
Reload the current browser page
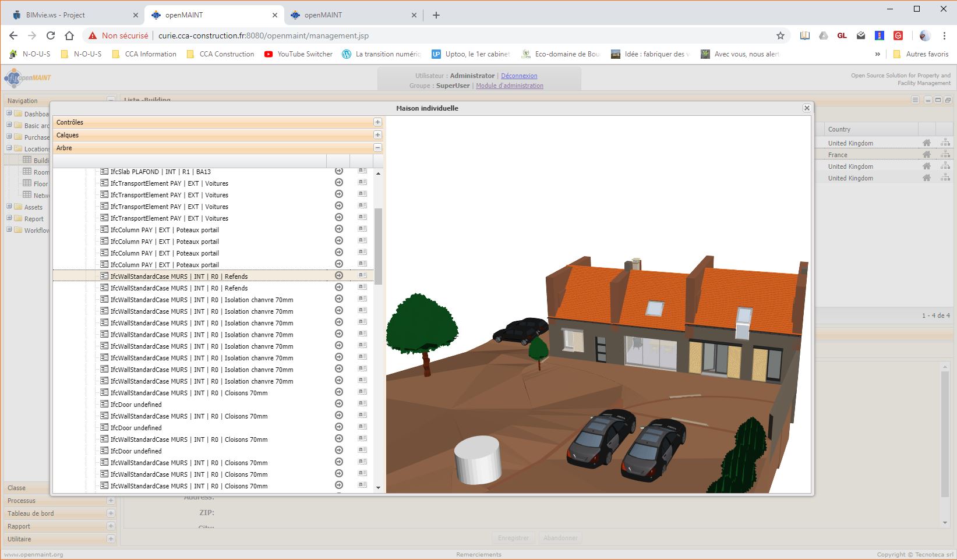coord(51,36)
